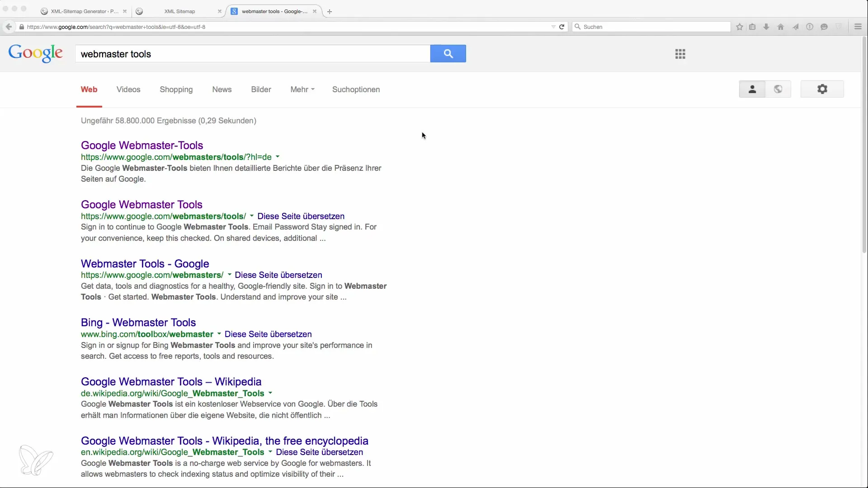Viewport: 868px width, 488px height.
Task: Go back with the browser back arrow
Action: coord(9,27)
